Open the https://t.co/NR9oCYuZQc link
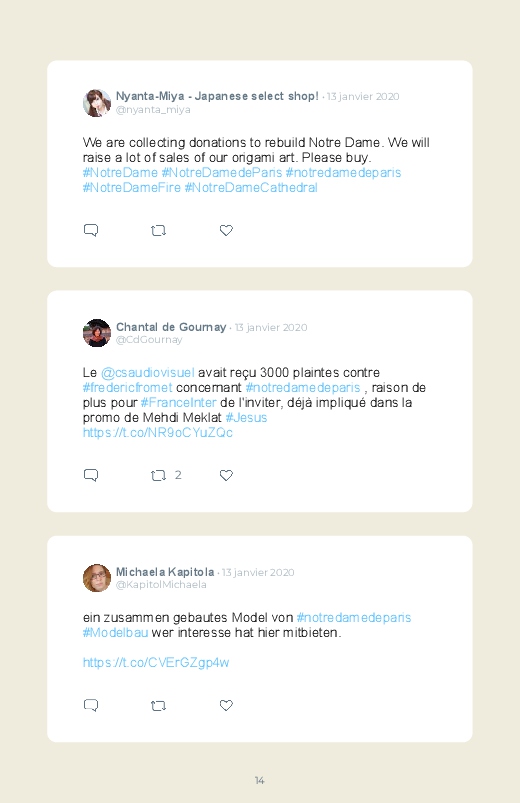This screenshot has height=803, width=520. pyautogui.click(x=158, y=433)
